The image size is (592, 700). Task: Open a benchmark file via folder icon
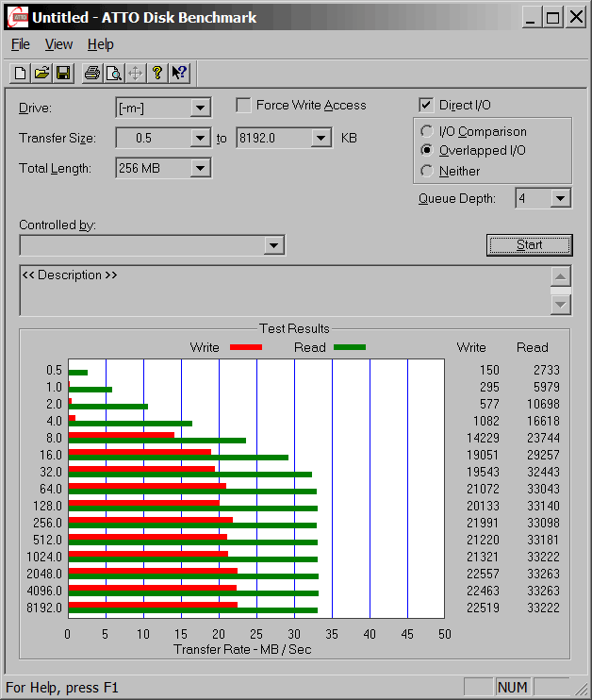[x=41, y=73]
